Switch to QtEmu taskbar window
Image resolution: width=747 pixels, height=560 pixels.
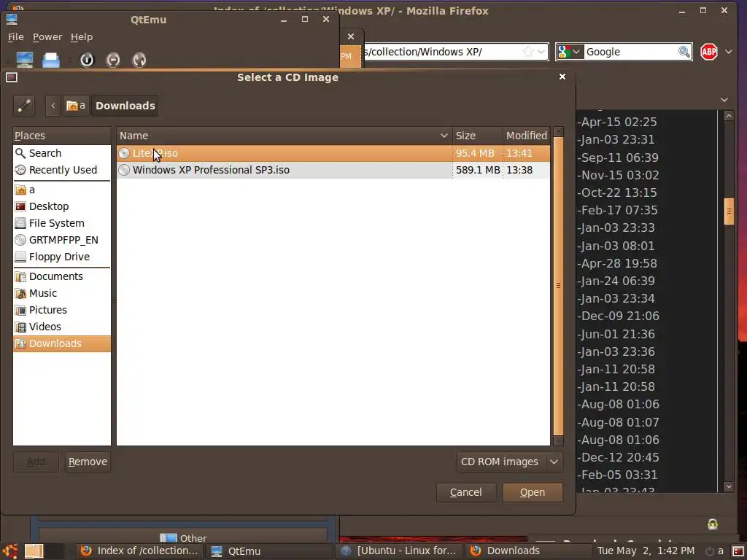click(x=270, y=551)
